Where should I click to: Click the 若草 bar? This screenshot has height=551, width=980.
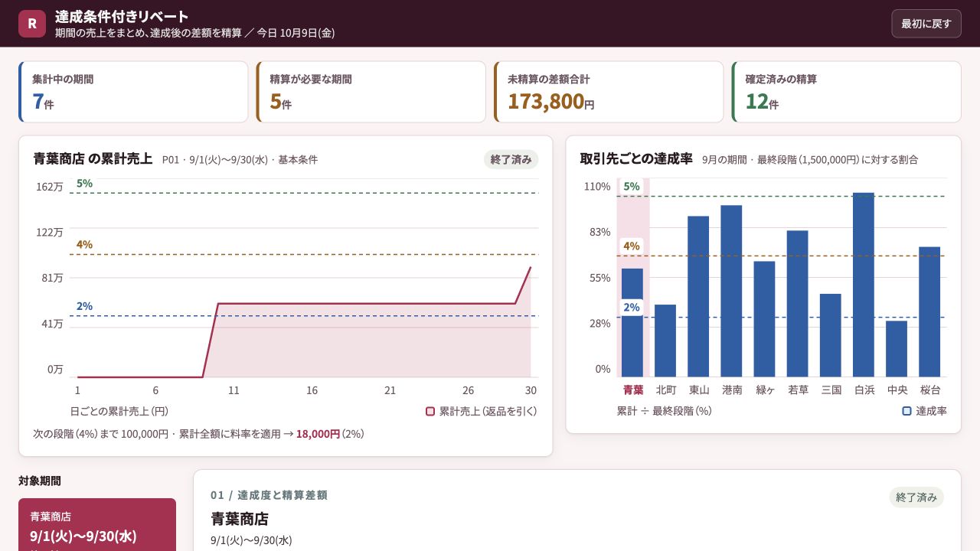click(797, 303)
